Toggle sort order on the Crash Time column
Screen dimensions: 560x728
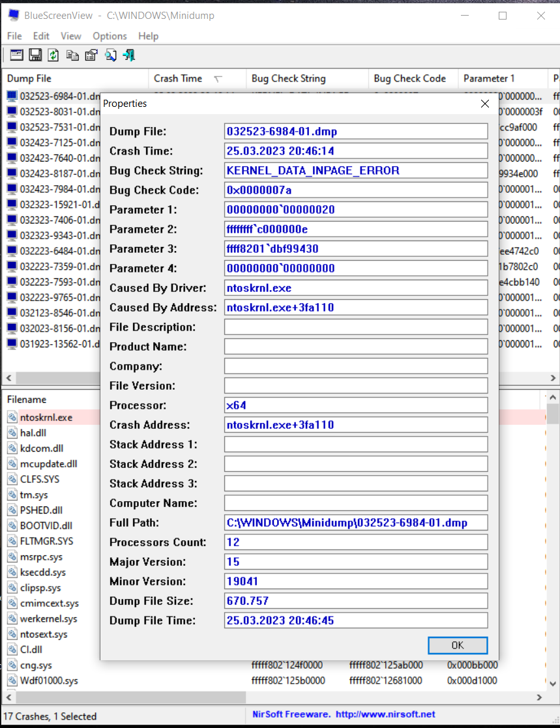click(x=197, y=78)
